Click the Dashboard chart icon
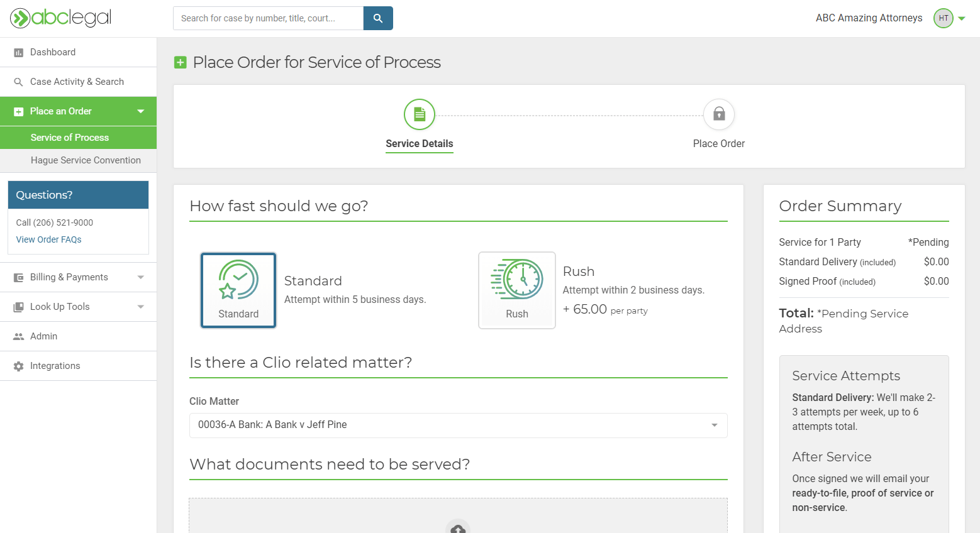The width and height of the screenshot is (980, 533). coord(19,53)
